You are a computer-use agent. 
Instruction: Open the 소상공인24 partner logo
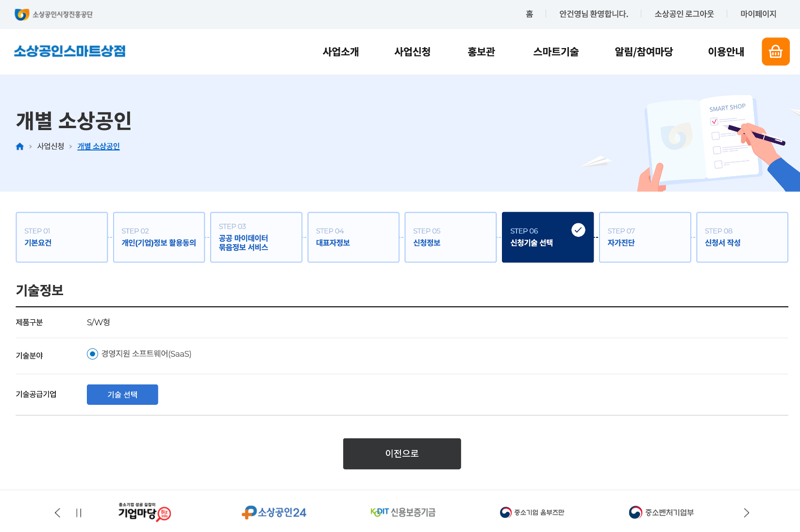tap(274, 513)
